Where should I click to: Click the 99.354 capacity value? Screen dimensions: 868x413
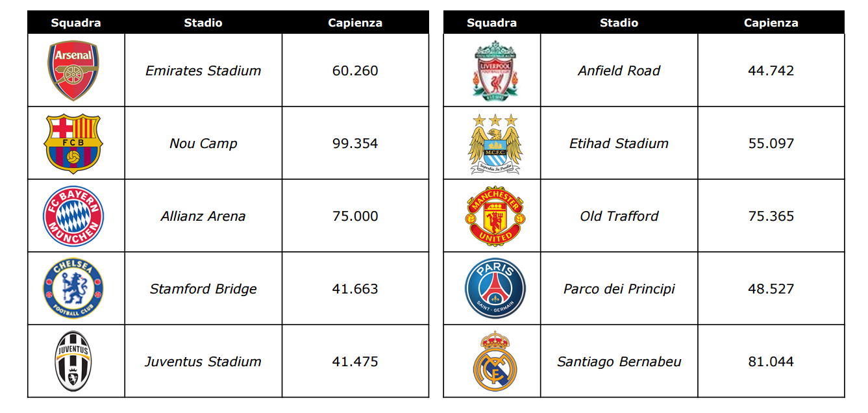[x=355, y=144]
